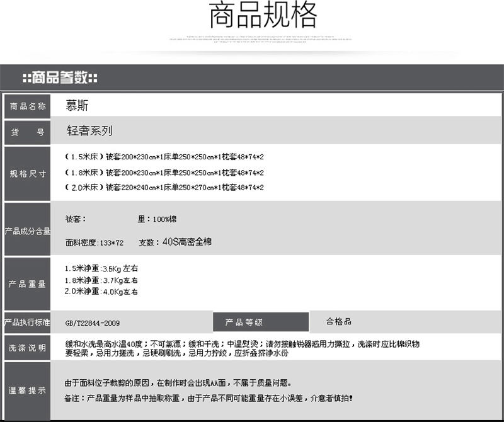The width and height of the screenshot is (504, 422).
Task: Click the 产品重量 label cell
Action: [x=28, y=284]
